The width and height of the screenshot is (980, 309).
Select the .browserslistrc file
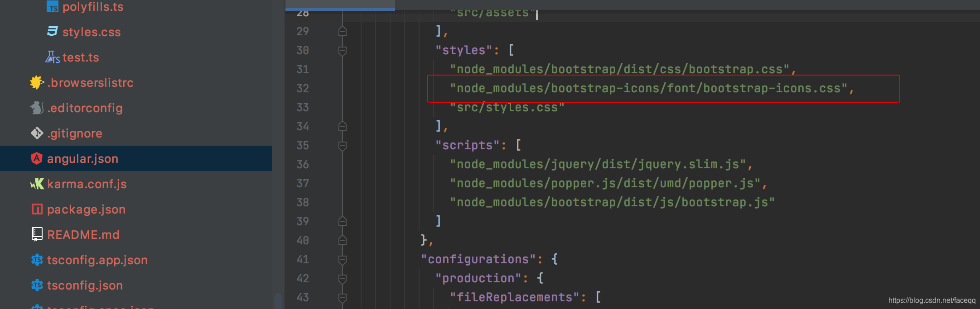[90, 83]
